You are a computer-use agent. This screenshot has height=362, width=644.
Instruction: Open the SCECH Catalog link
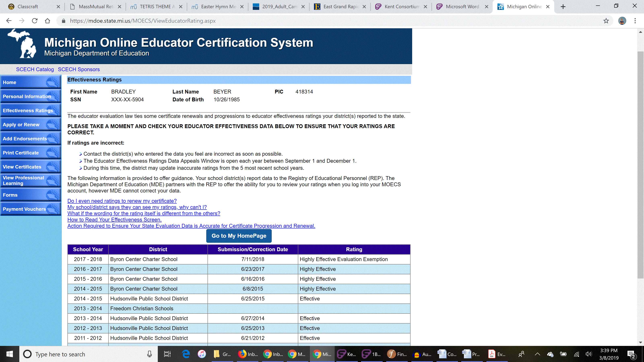click(35, 69)
